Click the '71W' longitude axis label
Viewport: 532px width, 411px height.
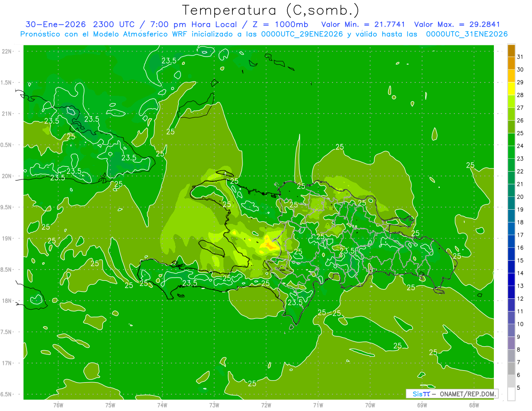pyautogui.click(x=318, y=404)
